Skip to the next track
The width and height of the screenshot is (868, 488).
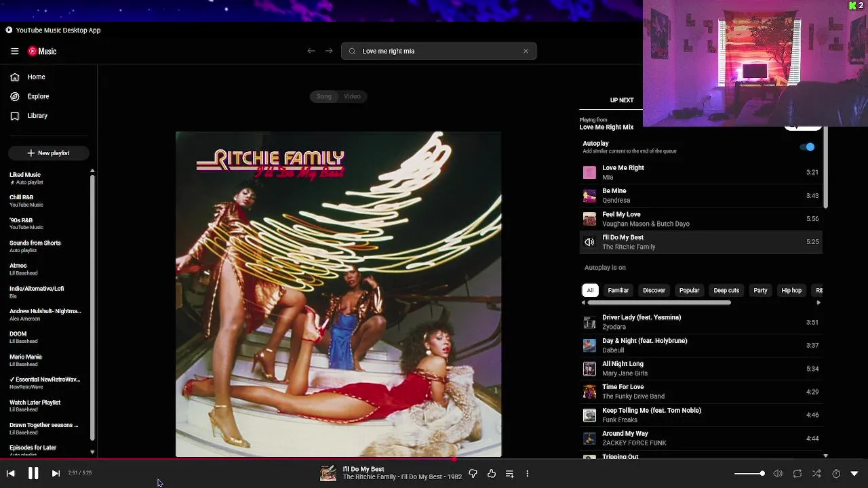56,474
